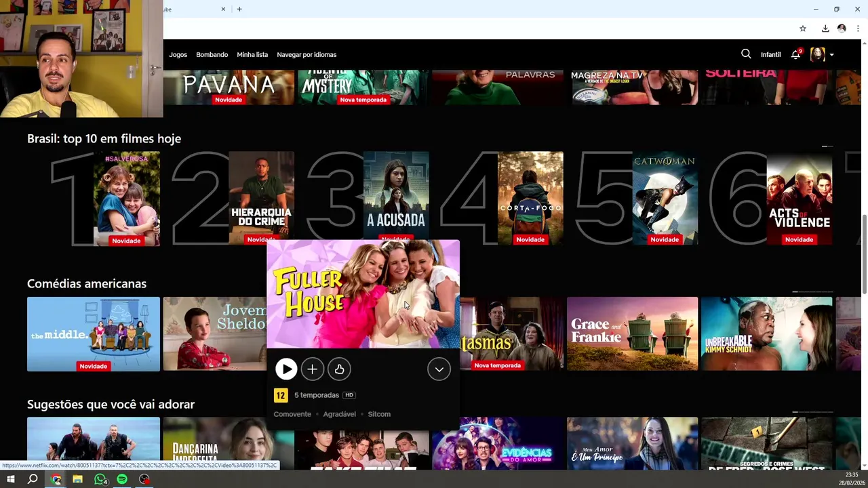Open Unbreakable Kimmy Schmidt card
This screenshot has width=868, height=488.
click(766, 334)
